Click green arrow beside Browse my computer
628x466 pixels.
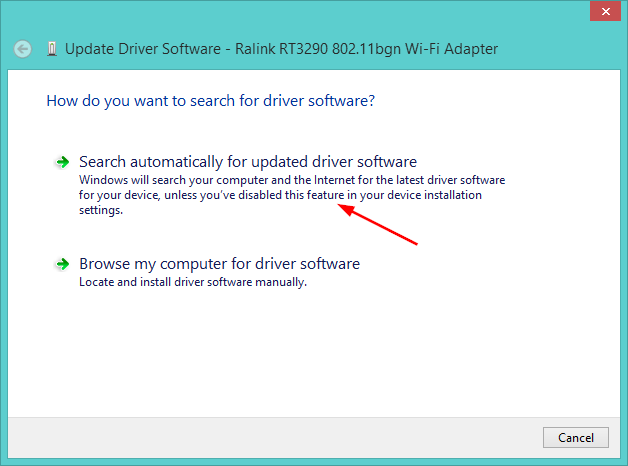[x=62, y=264]
